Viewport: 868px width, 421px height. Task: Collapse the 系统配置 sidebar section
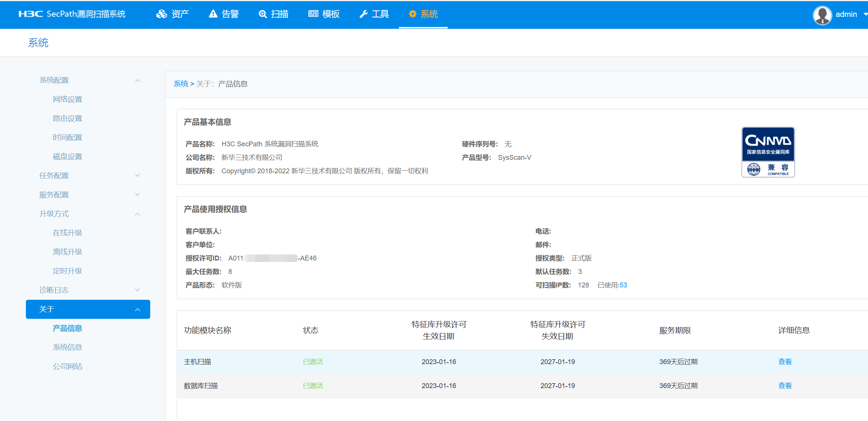tap(137, 80)
